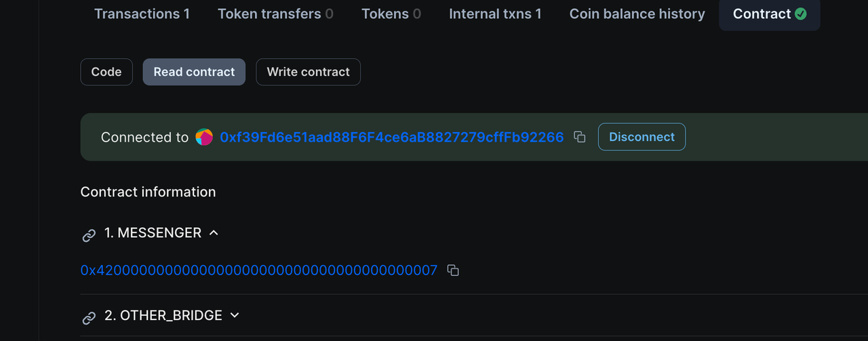Select the Read contract button
The height and width of the screenshot is (341, 868).
[x=194, y=72]
